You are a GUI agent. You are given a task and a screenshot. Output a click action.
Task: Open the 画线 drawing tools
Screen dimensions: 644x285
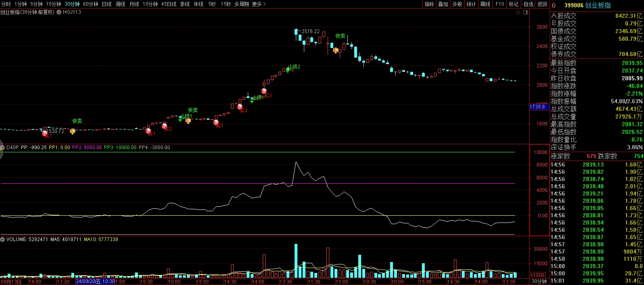click(x=486, y=4)
